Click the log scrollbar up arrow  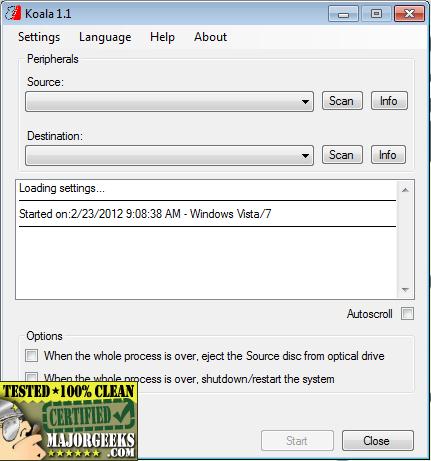(x=405, y=190)
